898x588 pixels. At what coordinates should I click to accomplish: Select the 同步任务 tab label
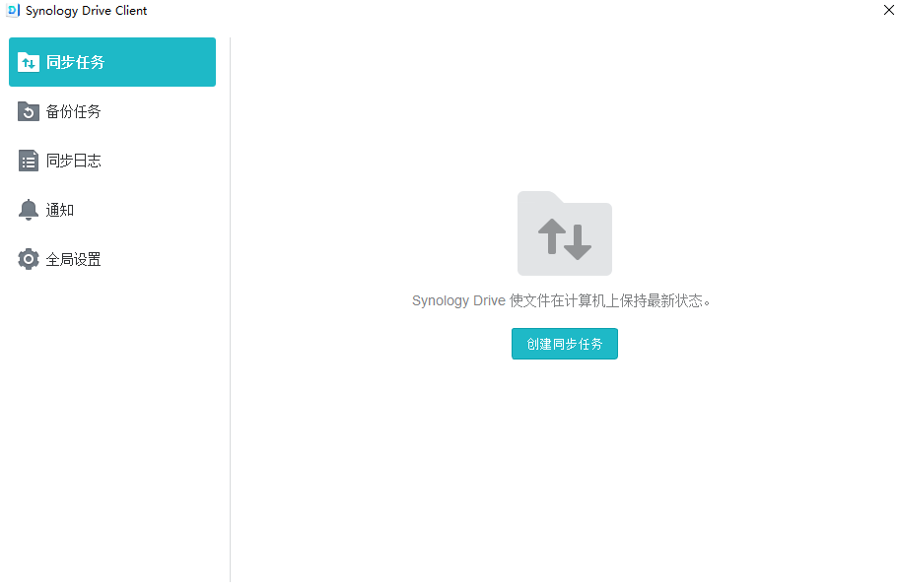tap(75, 62)
